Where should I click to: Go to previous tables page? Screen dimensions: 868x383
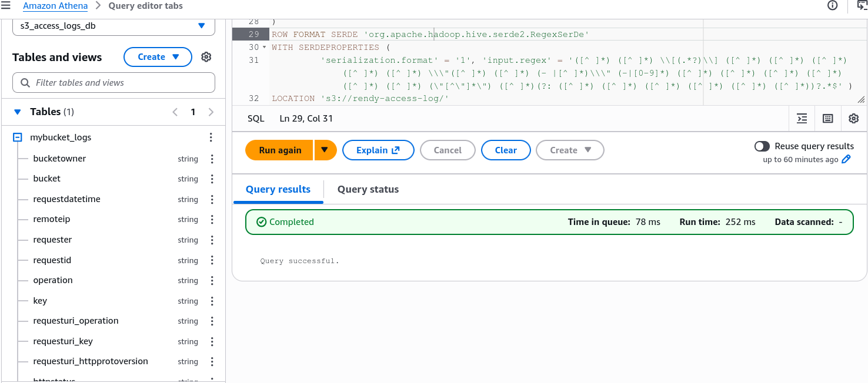pos(175,112)
